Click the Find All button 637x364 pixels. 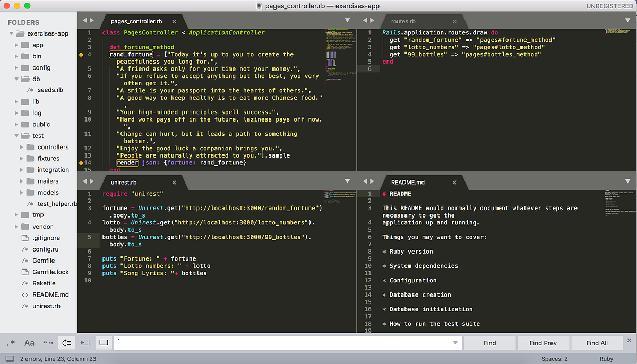[x=597, y=343]
